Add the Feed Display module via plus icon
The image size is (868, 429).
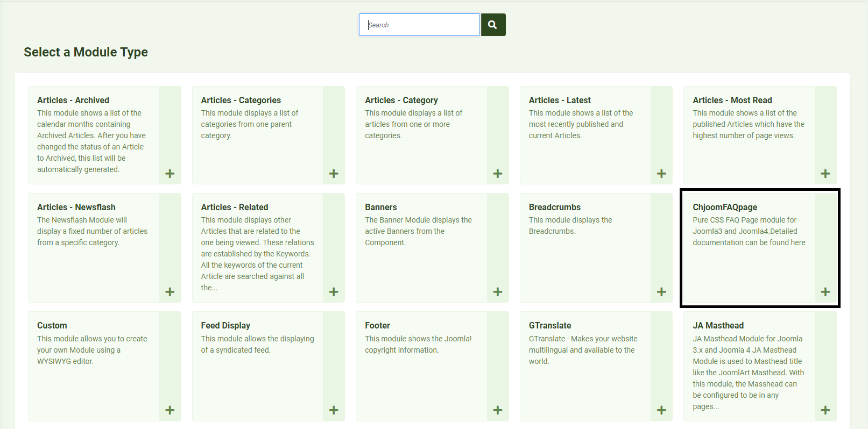tap(334, 410)
